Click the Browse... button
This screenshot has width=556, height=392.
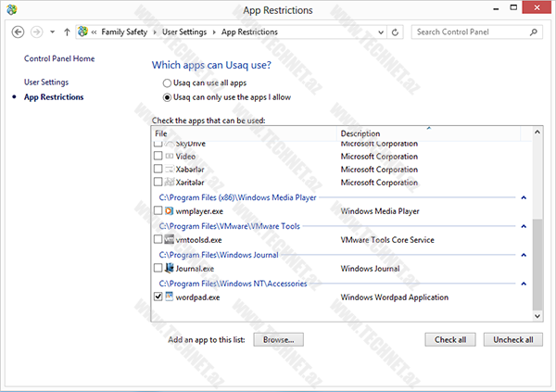[x=277, y=340]
